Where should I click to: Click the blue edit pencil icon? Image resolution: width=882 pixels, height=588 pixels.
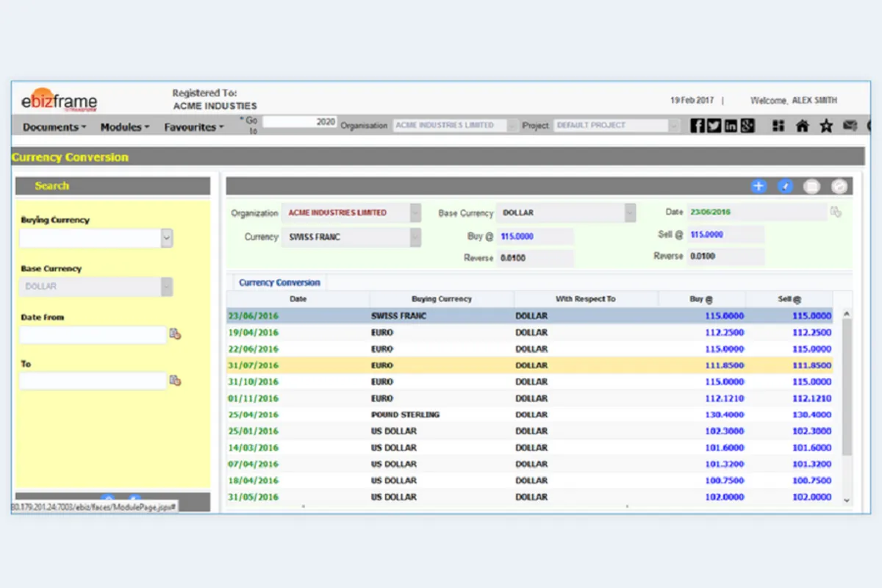tap(786, 187)
